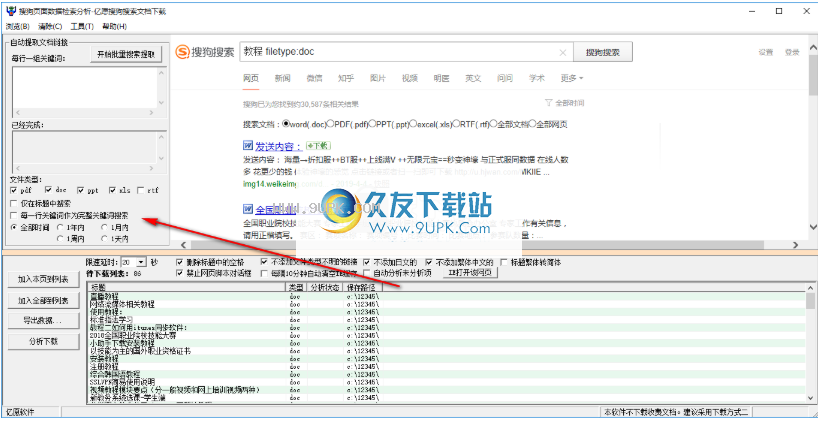This screenshot has width=818, height=422.
Task: Expand the 更多 dropdown in Sogou tabs
Action: click(572, 78)
